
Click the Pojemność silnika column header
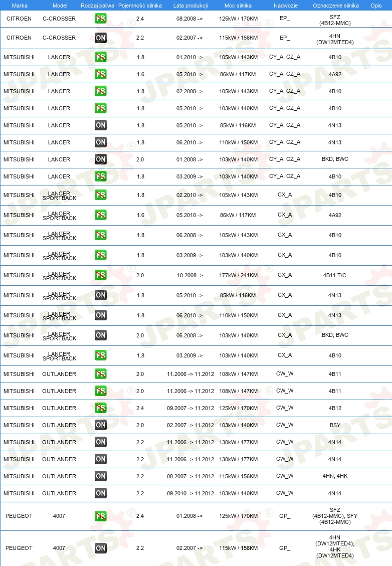point(140,6)
